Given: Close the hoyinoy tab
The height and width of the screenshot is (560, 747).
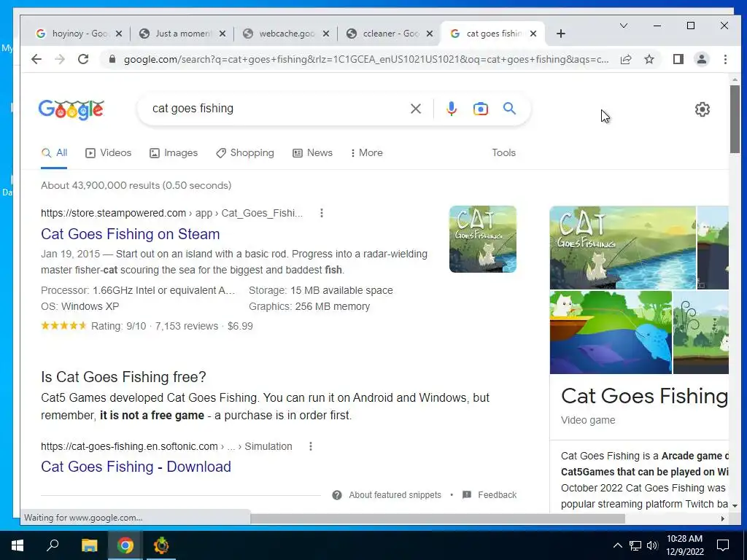Looking at the screenshot, I should [x=119, y=34].
